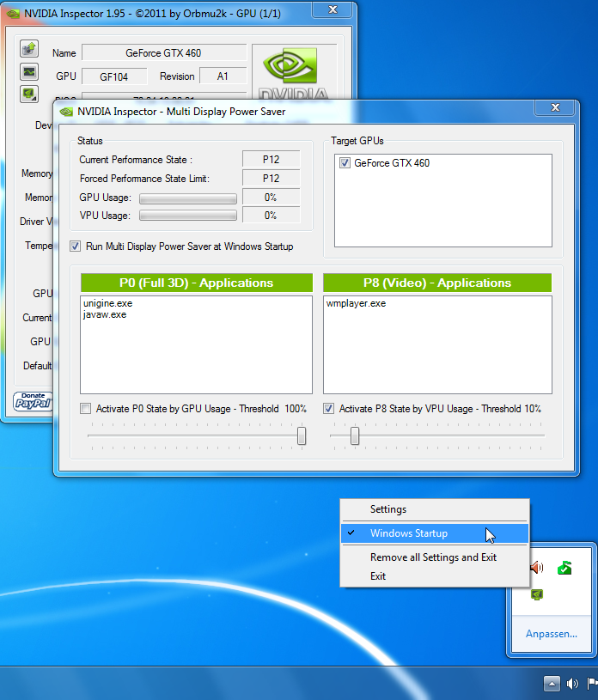Viewport: 598px width, 700px height.
Task: Uncheck GeForce GTX 460 in Target GPUs
Action: pos(345,163)
